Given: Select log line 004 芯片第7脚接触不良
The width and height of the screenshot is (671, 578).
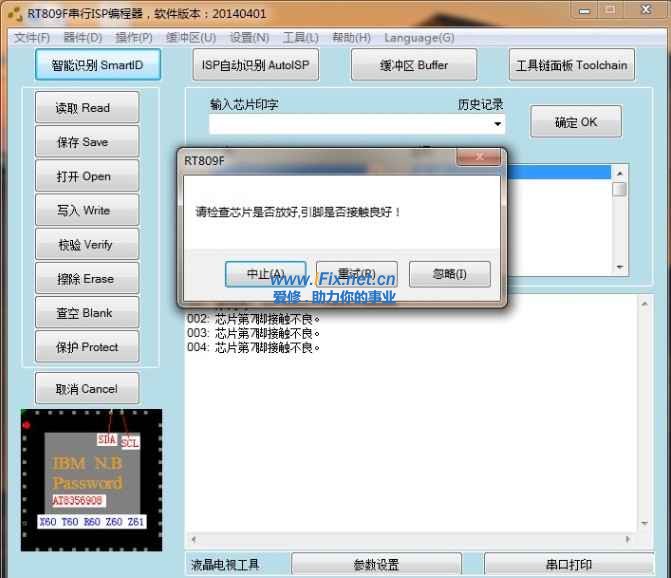Looking at the screenshot, I should tap(253, 347).
